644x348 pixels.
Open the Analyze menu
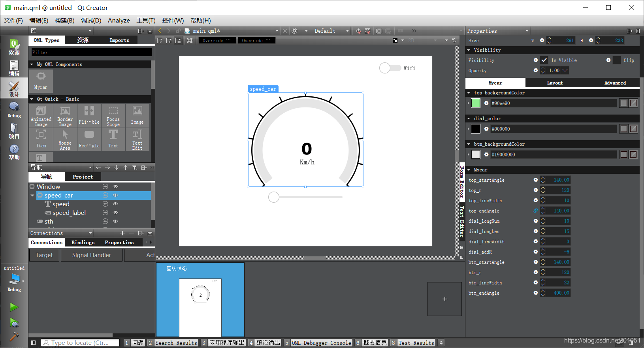tap(119, 20)
